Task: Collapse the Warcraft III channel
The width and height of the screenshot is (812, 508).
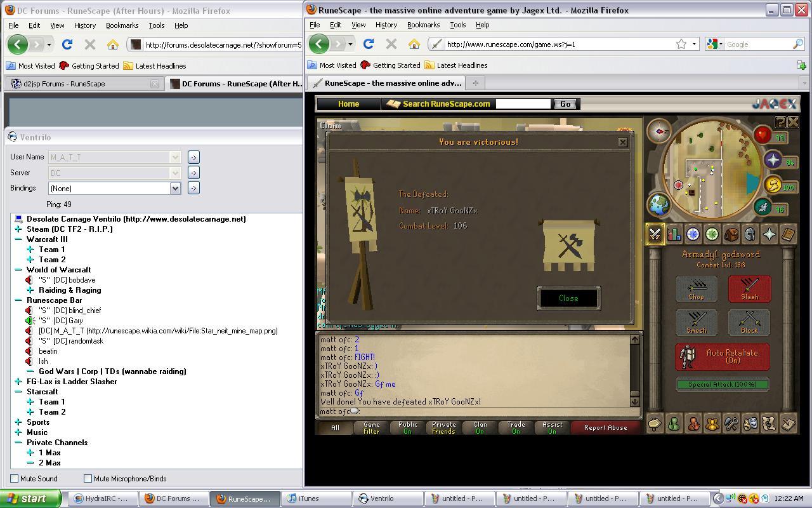Action: point(18,239)
